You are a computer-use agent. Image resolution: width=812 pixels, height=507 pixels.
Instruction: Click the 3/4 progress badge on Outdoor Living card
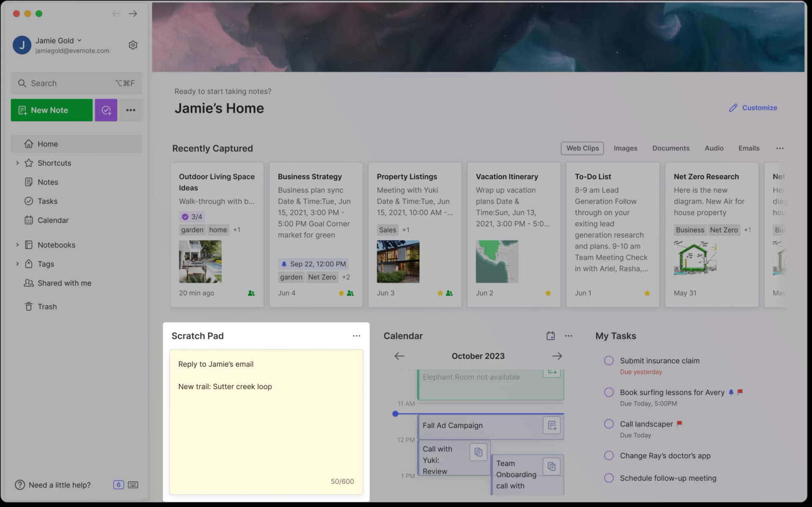[x=192, y=216]
